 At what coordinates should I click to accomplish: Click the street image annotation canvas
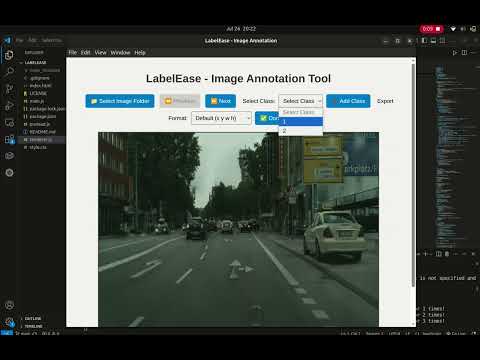pos(238,229)
